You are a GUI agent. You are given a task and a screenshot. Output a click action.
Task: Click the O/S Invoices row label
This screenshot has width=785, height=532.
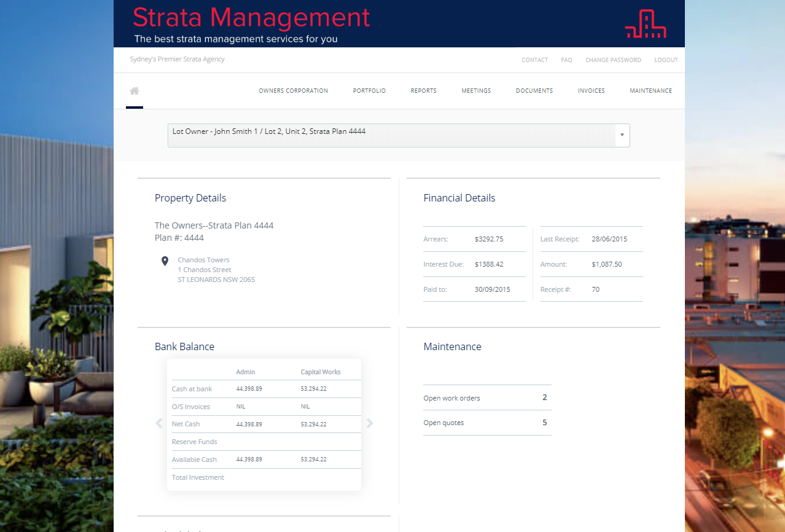[x=191, y=407]
